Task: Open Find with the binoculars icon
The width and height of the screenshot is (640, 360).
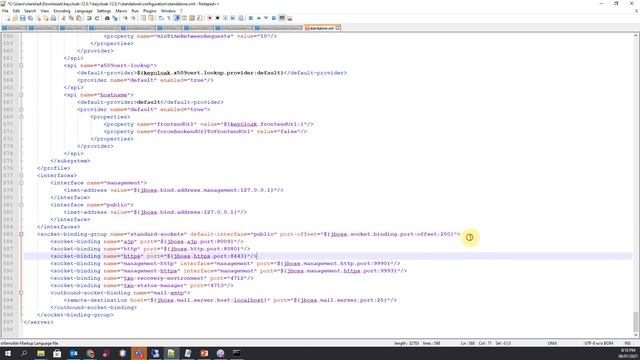Action: tap(107, 18)
